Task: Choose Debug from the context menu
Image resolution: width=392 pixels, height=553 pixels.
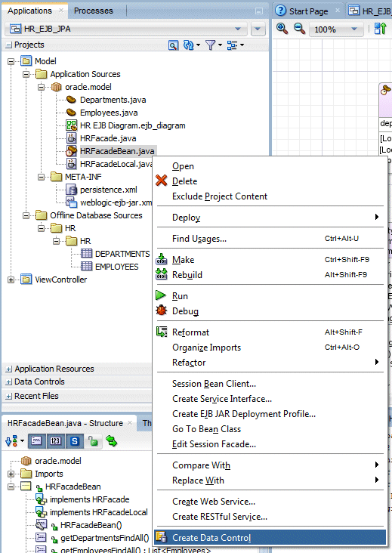Action: [270, 311]
